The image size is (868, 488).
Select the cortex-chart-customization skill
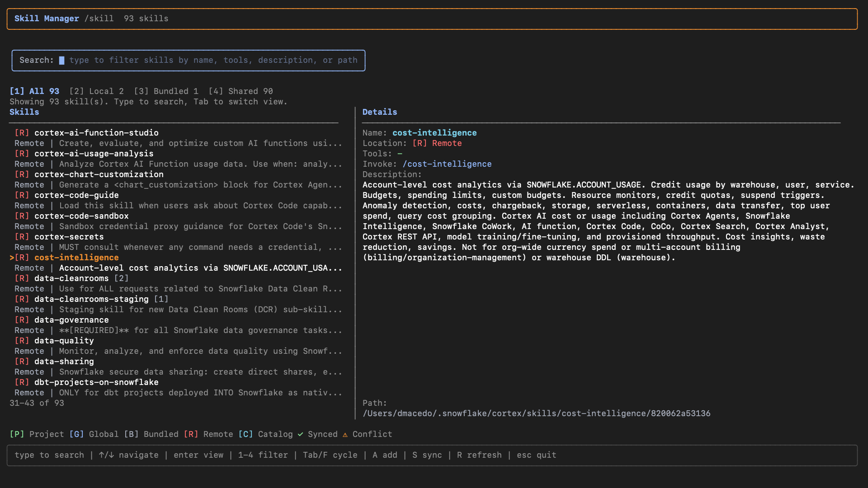click(x=99, y=174)
